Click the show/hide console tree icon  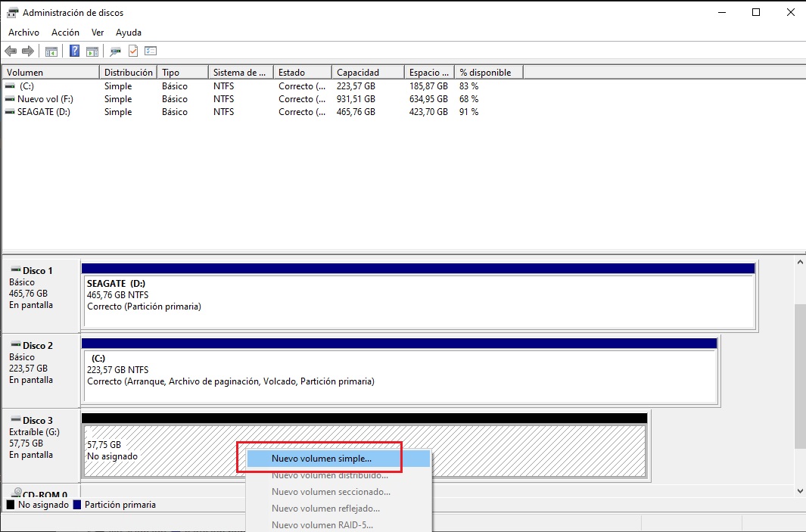[x=51, y=51]
